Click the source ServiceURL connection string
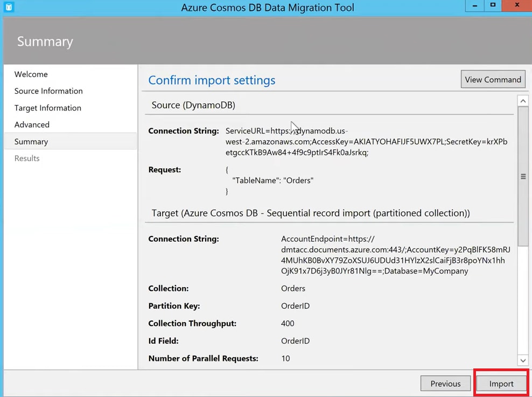Image resolution: width=532 pixels, height=397 pixels. coord(367,142)
